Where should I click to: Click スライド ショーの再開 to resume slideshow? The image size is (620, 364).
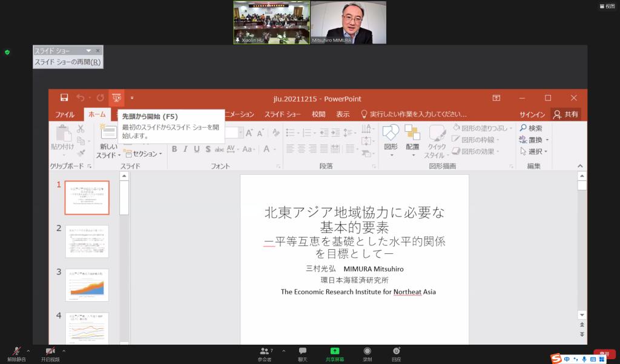(x=67, y=62)
